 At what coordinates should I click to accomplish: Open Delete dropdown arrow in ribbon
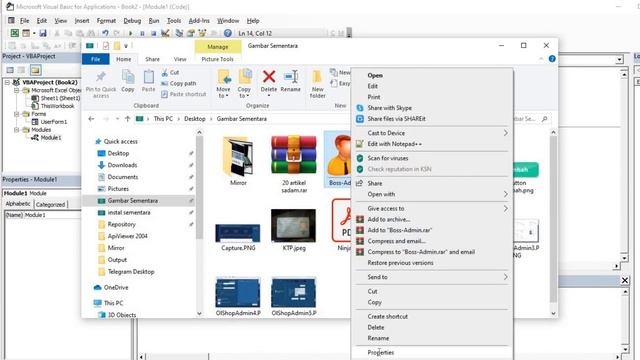pos(269,96)
